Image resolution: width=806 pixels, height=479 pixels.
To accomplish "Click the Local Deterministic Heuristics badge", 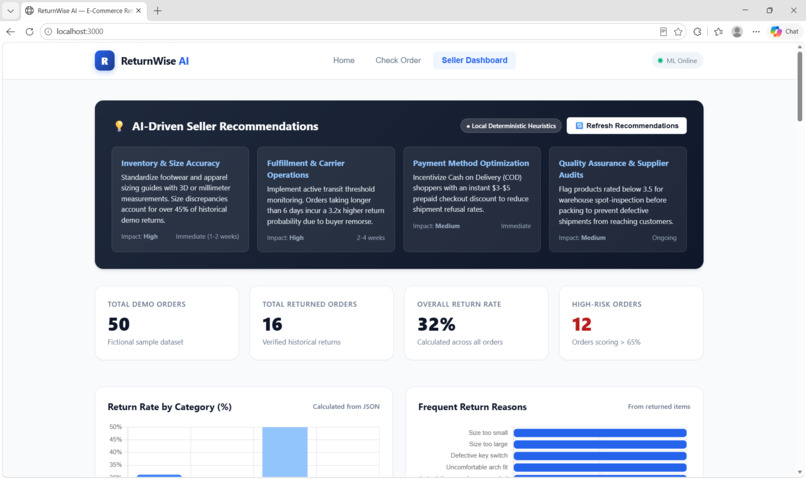I will 510,125.
